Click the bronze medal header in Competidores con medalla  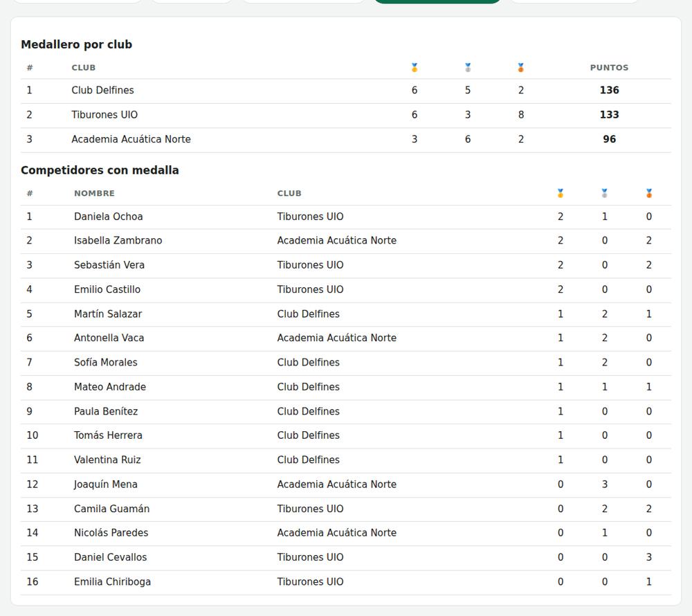[649, 193]
